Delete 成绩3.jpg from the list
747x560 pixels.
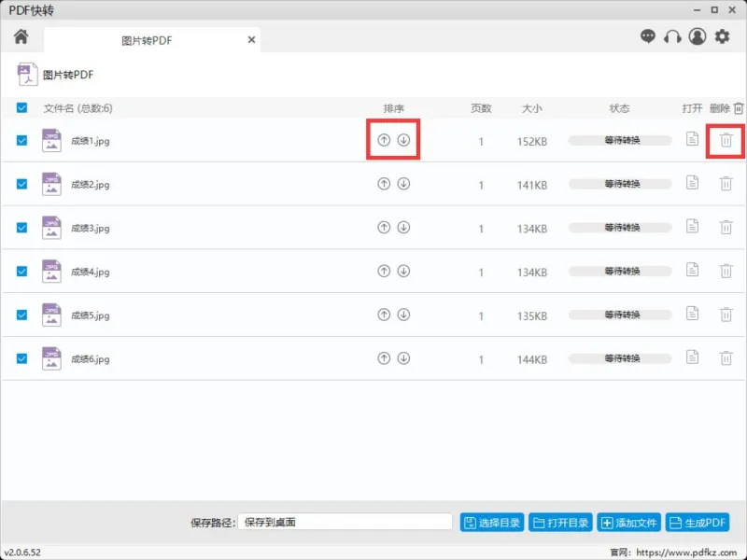pos(726,228)
